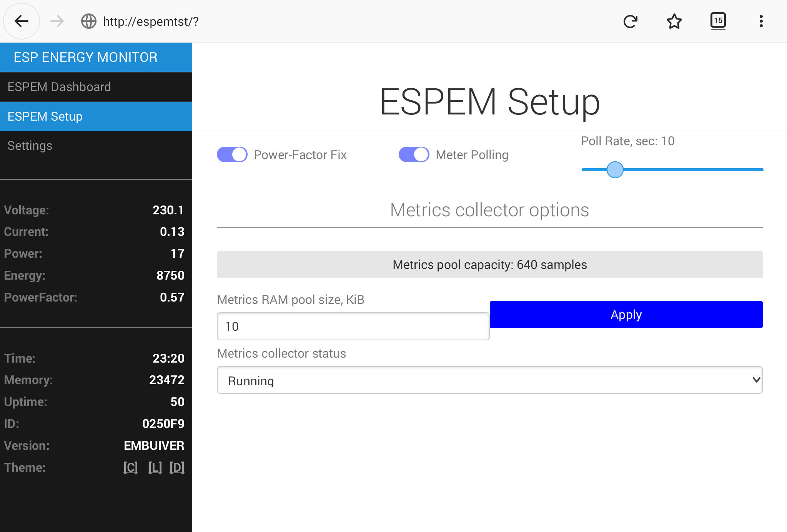Switch theme using [L] link
Image resolution: width=787 pixels, height=532 pixels.
[x=155, y=467]
